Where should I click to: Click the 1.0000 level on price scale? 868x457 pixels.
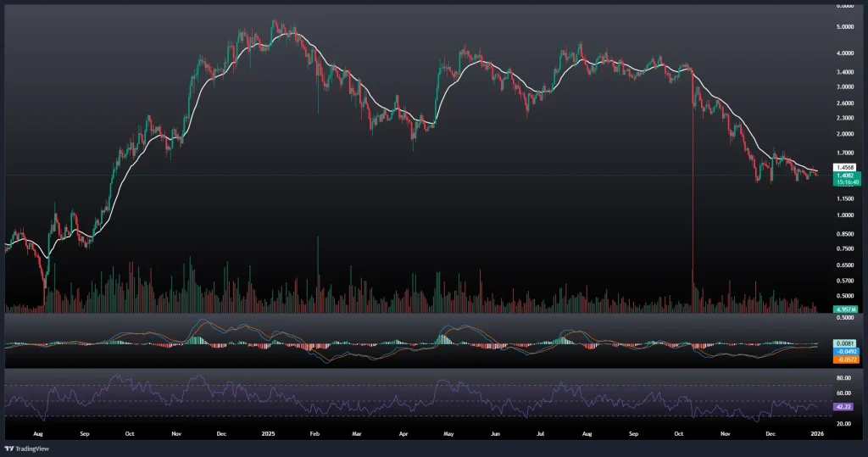point(844,215)
